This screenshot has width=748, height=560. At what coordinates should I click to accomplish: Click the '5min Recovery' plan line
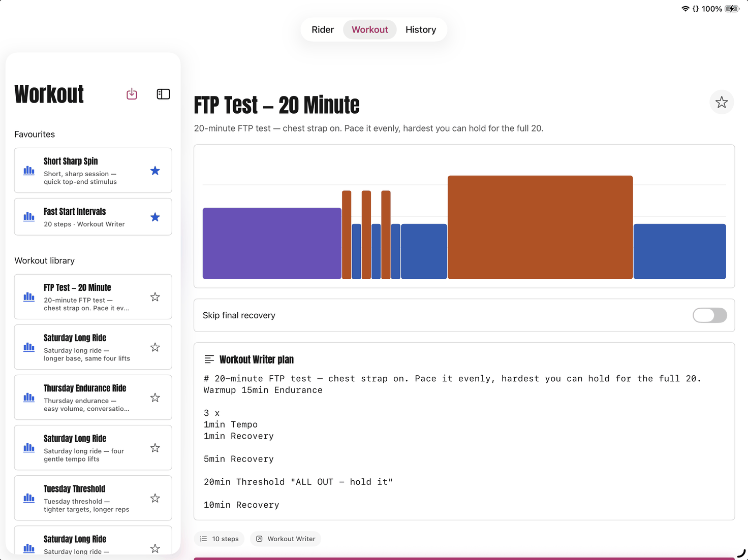pyautogui.click(x=239, y=459)
